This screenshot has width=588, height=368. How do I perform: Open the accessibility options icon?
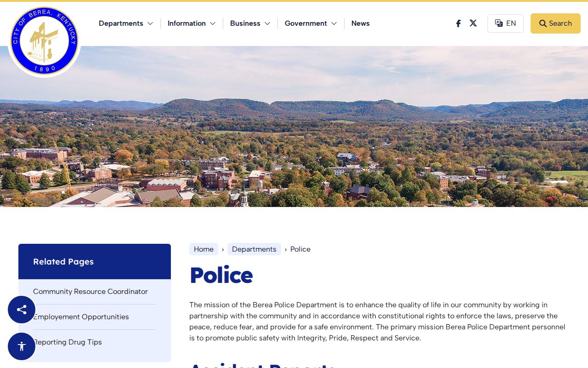22,346
